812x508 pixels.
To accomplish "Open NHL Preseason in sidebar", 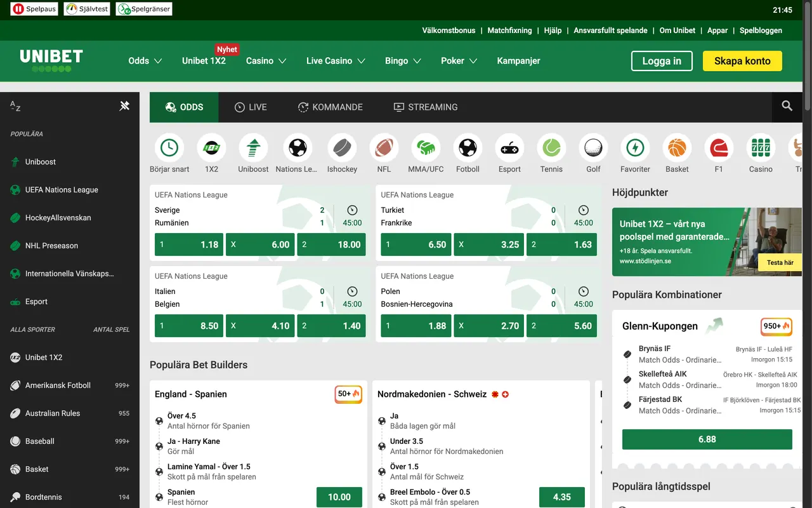I will click(70, 246).
